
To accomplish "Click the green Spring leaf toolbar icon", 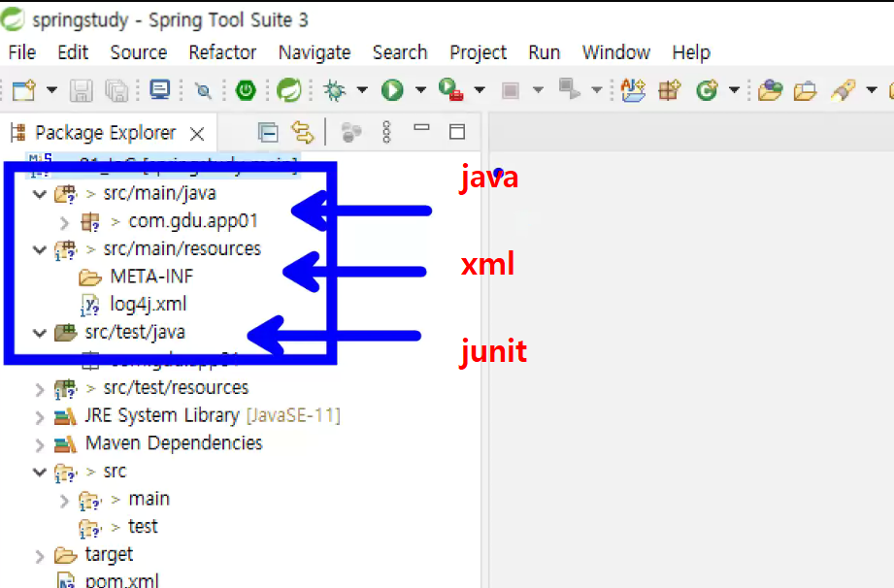I will (289, 90).
